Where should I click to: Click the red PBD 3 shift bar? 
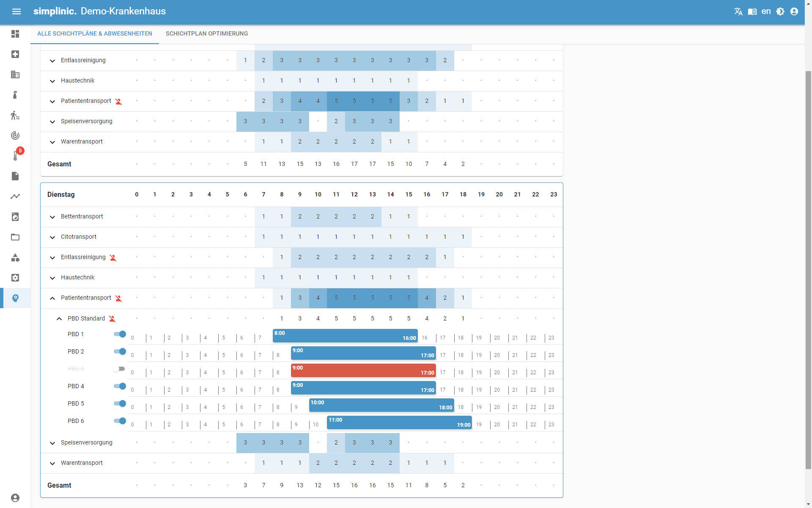coord(363,370)
